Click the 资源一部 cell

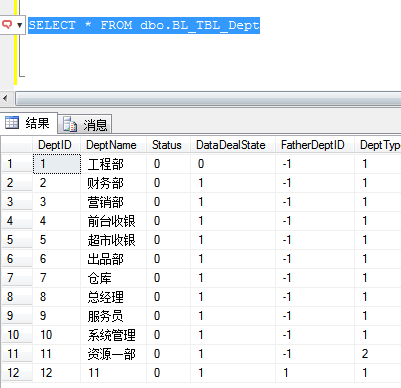113,354
